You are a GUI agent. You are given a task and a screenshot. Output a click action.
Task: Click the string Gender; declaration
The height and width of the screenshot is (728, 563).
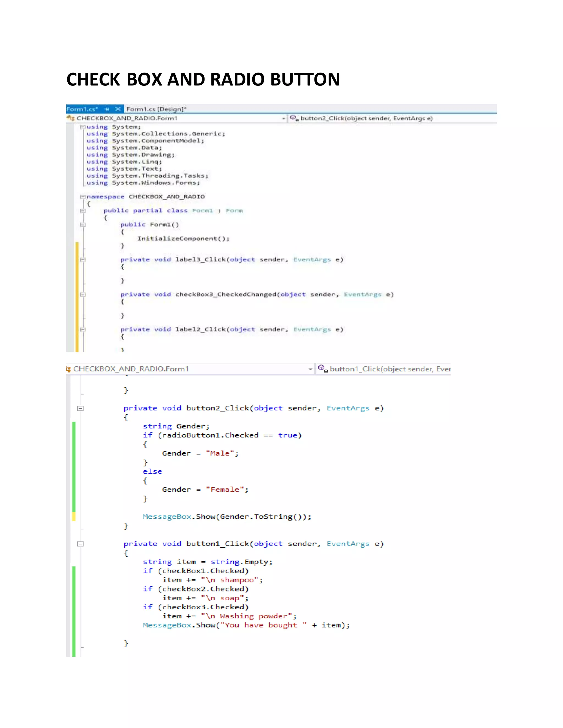coord(176,426)
